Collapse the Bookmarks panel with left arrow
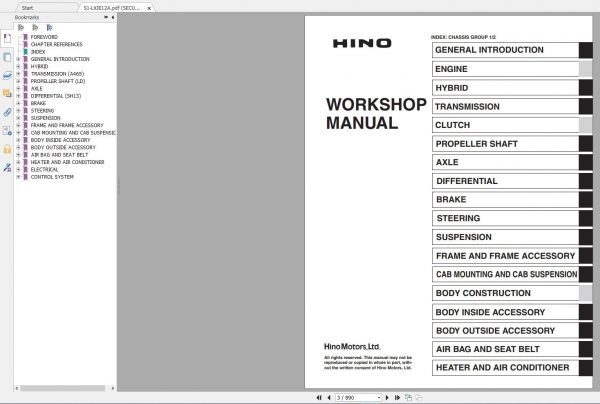 [x=112, y=17]
